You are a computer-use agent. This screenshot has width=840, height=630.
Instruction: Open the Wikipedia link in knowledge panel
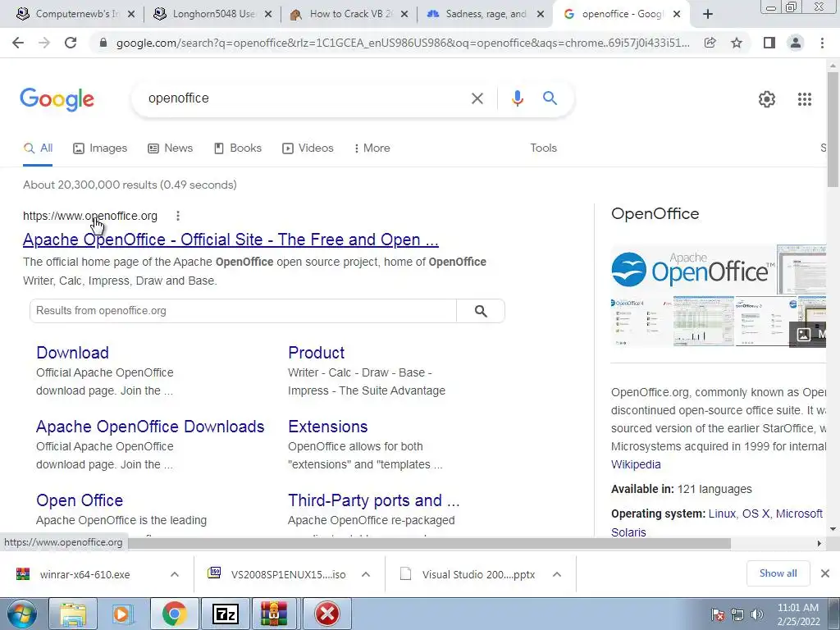pos(636,465)
